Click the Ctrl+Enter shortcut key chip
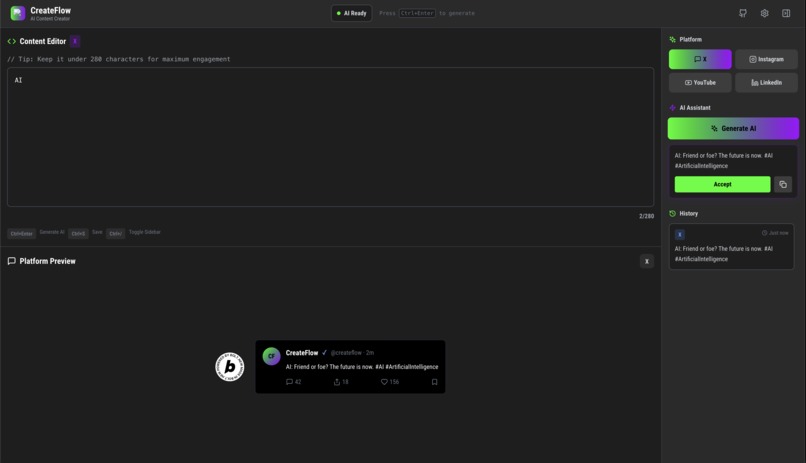The height and width of the screenshot is (463, 806). point(22,234)
